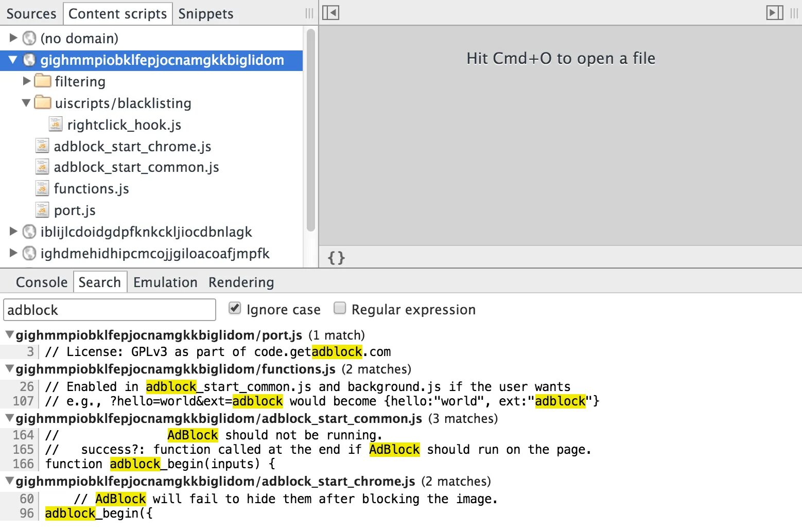Viewport: 802px width, 532px height.
Task: Click the pretty print braces icon
Action: point(336,257)
